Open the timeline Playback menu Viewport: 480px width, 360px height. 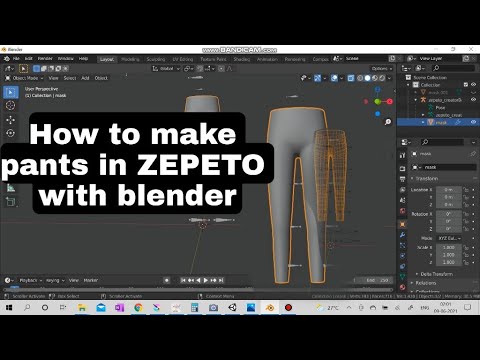30,280
